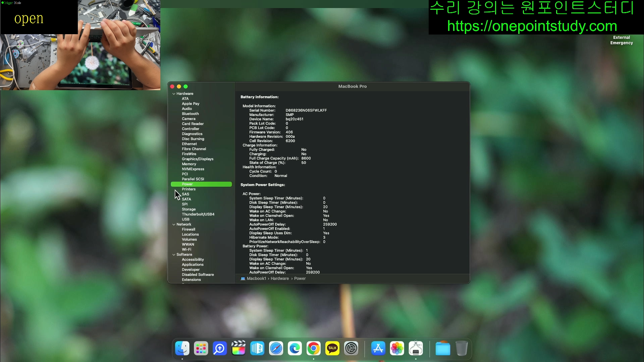Select Graphics/Displays in sidebar
This screenshot has width=644, height=362.
coord(197,159)
